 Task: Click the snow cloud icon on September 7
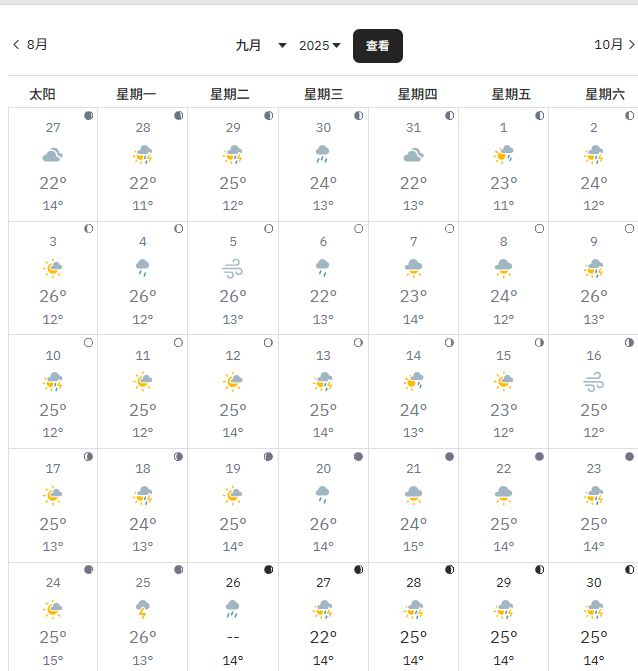[x=413, y=268]
